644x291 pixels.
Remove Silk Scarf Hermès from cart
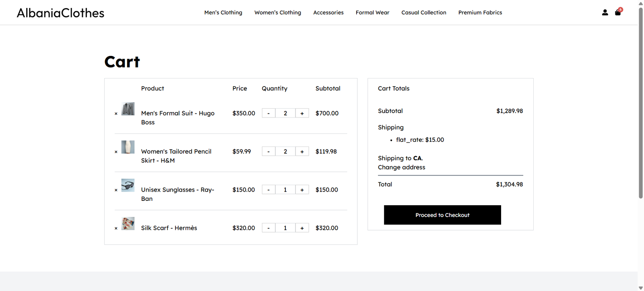(116, 228)
